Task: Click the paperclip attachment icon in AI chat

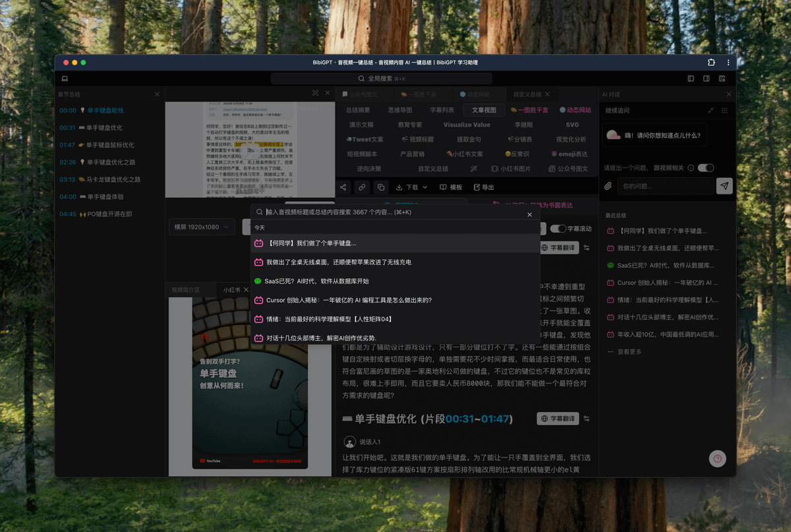Action: [608, 186]
